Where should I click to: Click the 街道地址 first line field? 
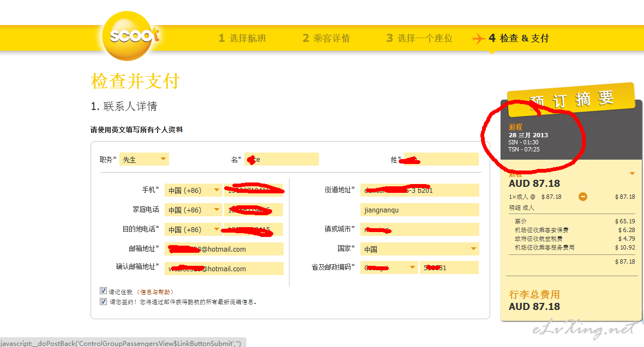coord(420,190)
